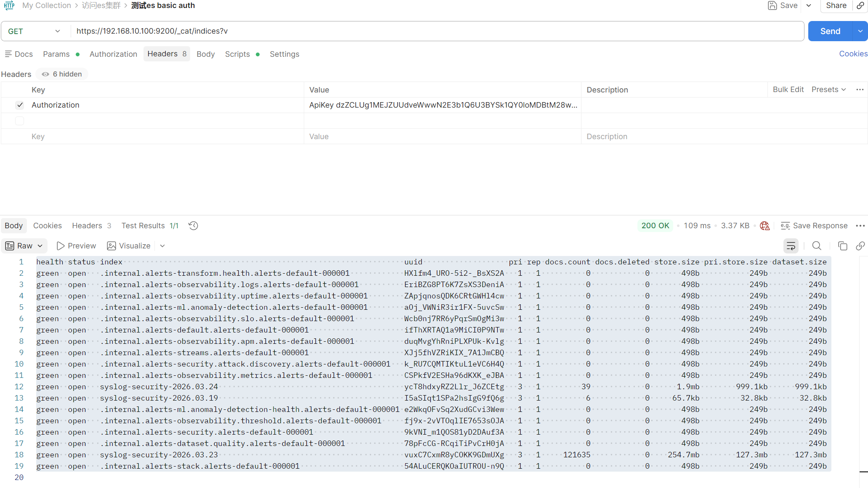Click the Bulk Edit button
Image resolution: width=868 pixels, height=488 pixels.
(x=788, y=90)
